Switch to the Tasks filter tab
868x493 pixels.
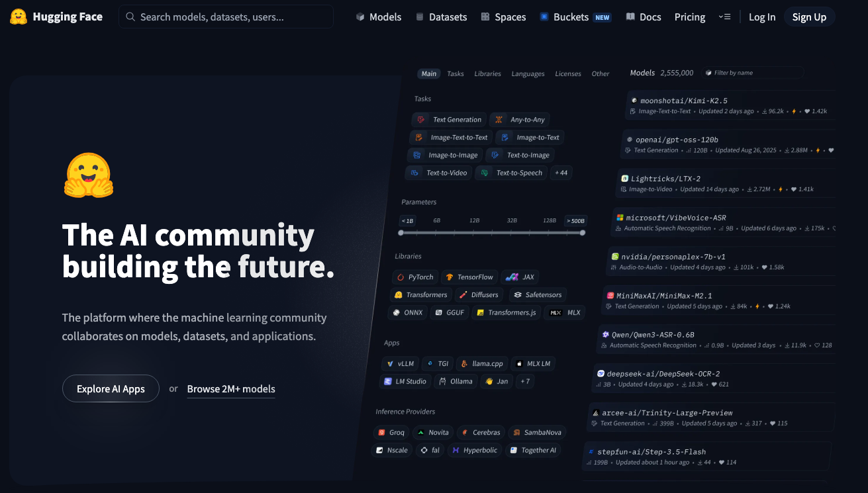[x=456, y=73]
